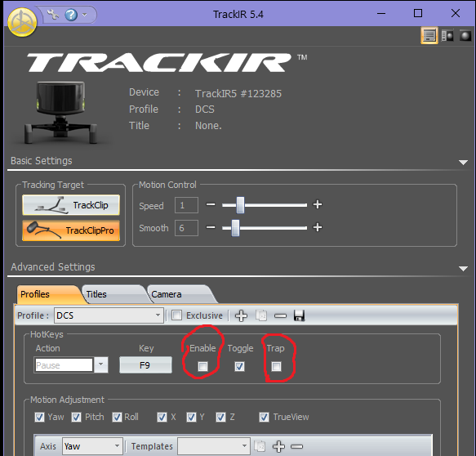
Task: Decrease Smooth with minus icon
Action: pos(211,227)
